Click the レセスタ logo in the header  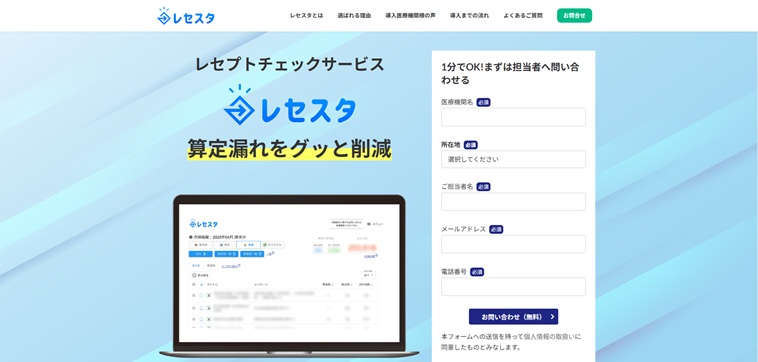(x=186, y=16)
